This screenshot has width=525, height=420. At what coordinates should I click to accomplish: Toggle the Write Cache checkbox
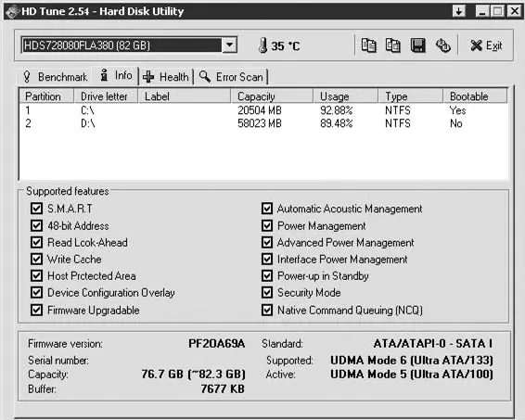36,259
